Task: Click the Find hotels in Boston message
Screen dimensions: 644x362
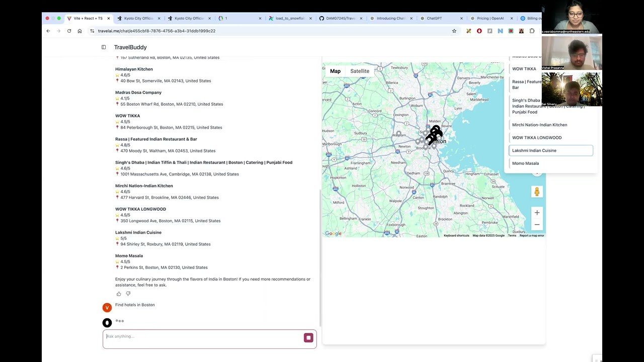Action: point(135,305)
